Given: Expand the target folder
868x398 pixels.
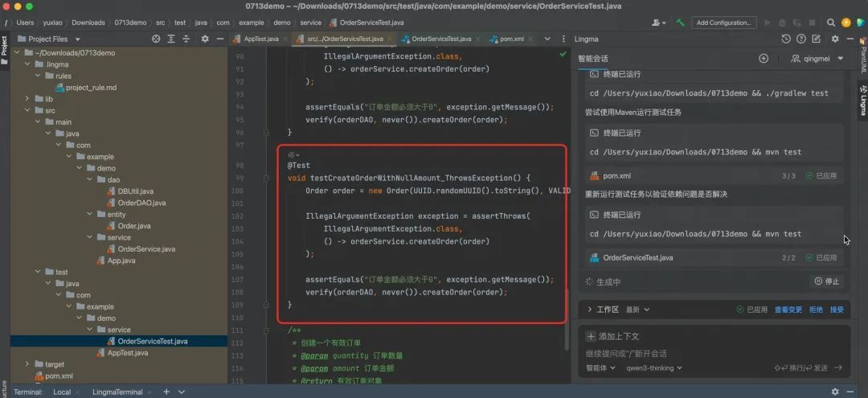Looking at the screenshot, I should pyautogui.click(x=27, y=364).
